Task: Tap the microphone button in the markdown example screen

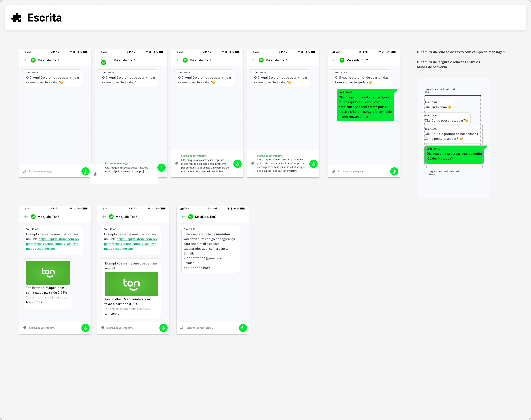Action: click(243, 328)
